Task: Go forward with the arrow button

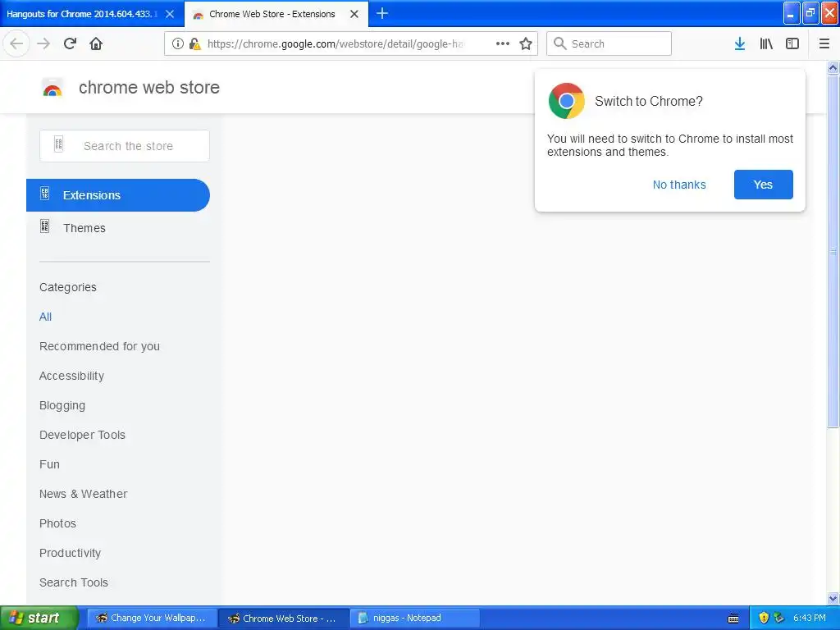Action: [x=43, y=43]
